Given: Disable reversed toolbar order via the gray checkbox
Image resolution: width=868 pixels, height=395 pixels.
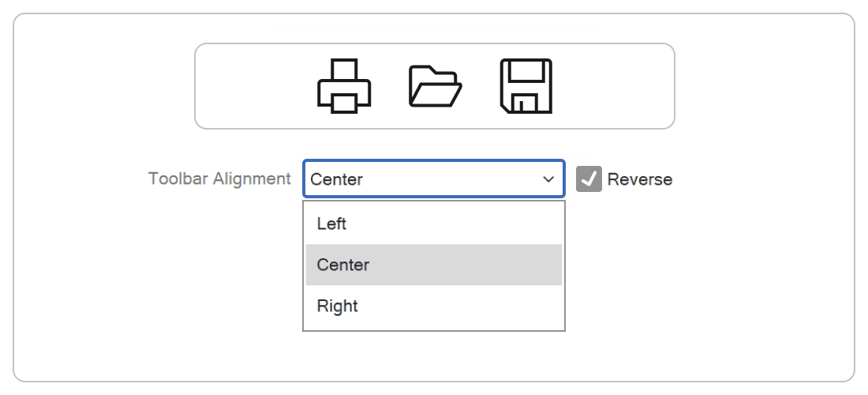Looking at the screenshot, I should click(x=589, y=179).
